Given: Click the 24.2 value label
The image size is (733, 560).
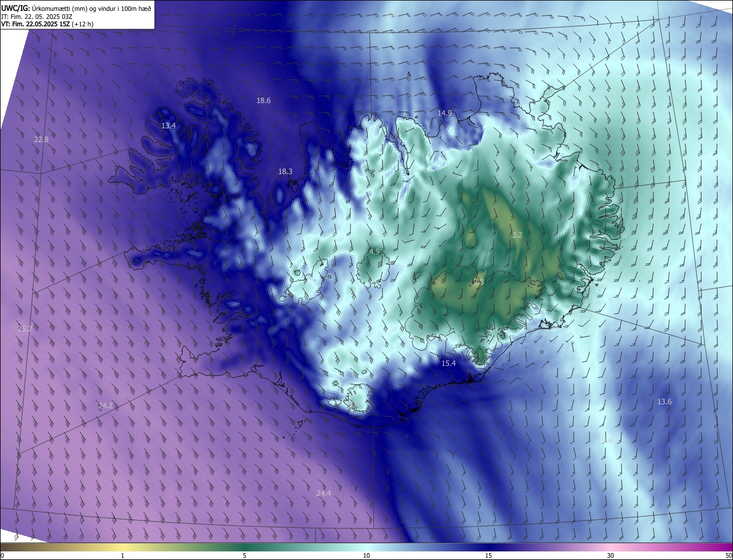Looking at the screenshot, I should [x=105, y=405].
